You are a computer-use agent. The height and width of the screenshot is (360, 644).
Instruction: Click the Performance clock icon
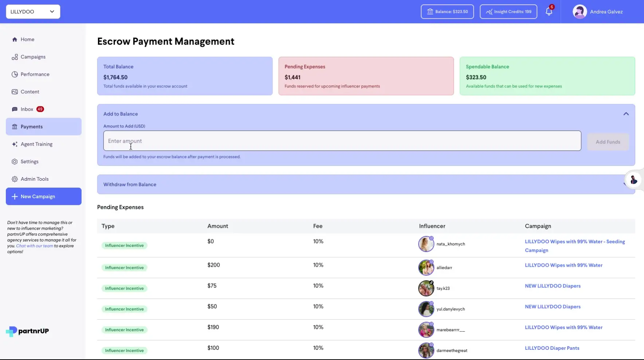(15, 74)
